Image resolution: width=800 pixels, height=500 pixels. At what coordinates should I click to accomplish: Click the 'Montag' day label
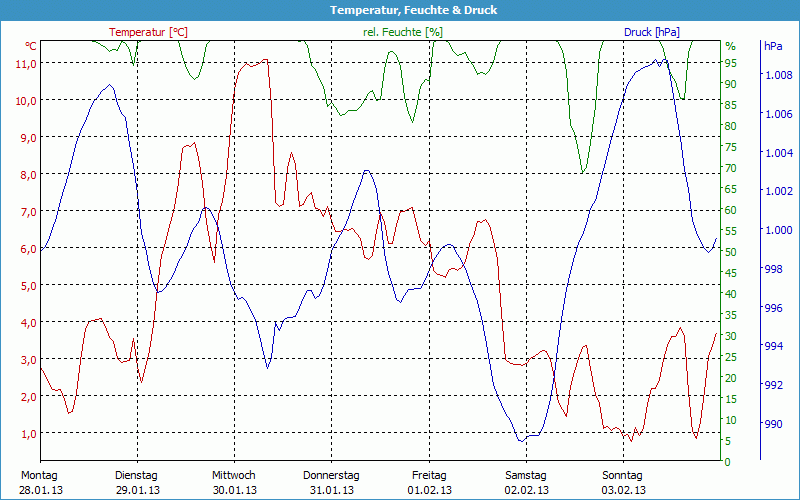tap(39, 476)
